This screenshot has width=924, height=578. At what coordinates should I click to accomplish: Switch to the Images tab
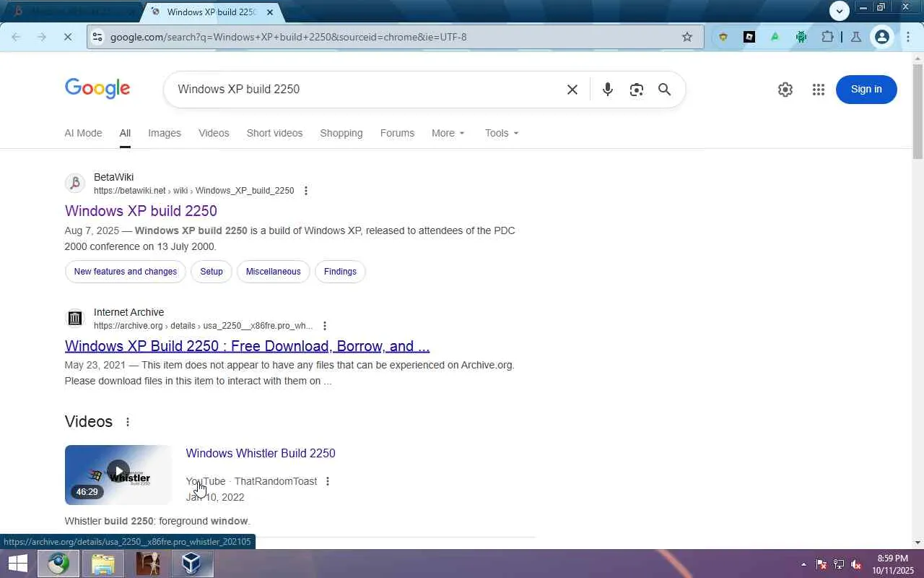[x=165, y=133]
